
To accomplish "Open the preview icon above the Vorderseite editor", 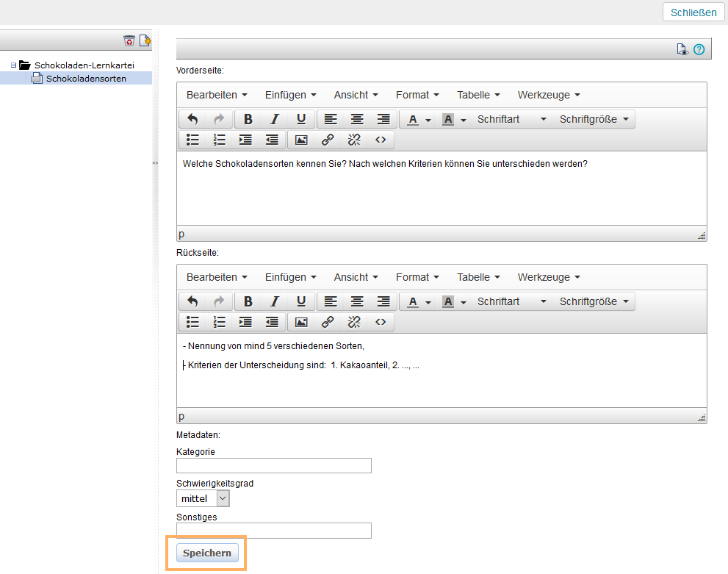I will 682,49.
